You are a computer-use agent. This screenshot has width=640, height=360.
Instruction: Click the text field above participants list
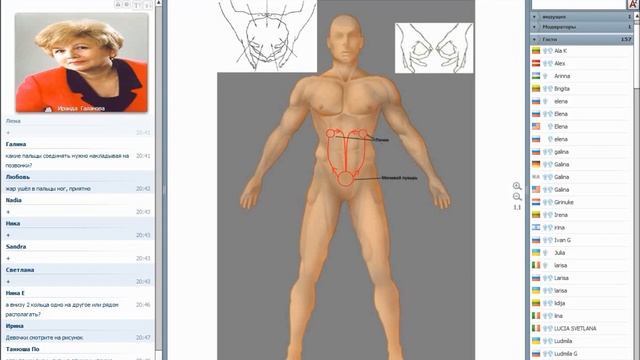(x=579, y=4)
